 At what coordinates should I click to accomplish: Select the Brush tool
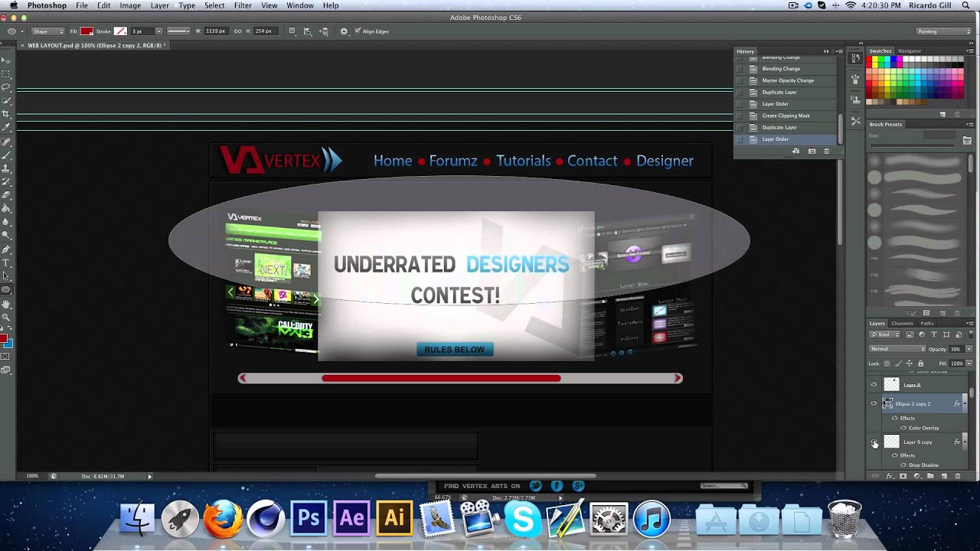[x=6, y=155]
